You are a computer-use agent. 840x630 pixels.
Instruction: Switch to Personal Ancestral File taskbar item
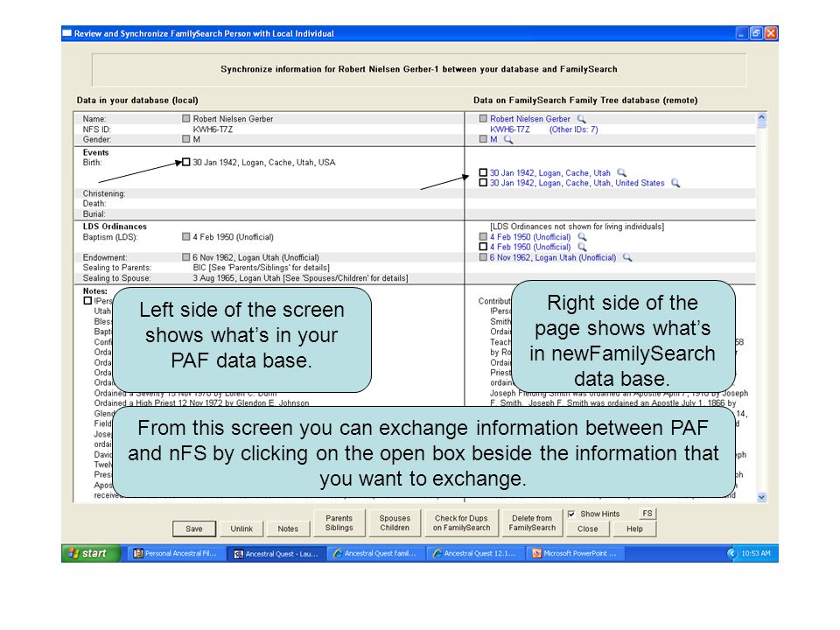tap(175, 553)
